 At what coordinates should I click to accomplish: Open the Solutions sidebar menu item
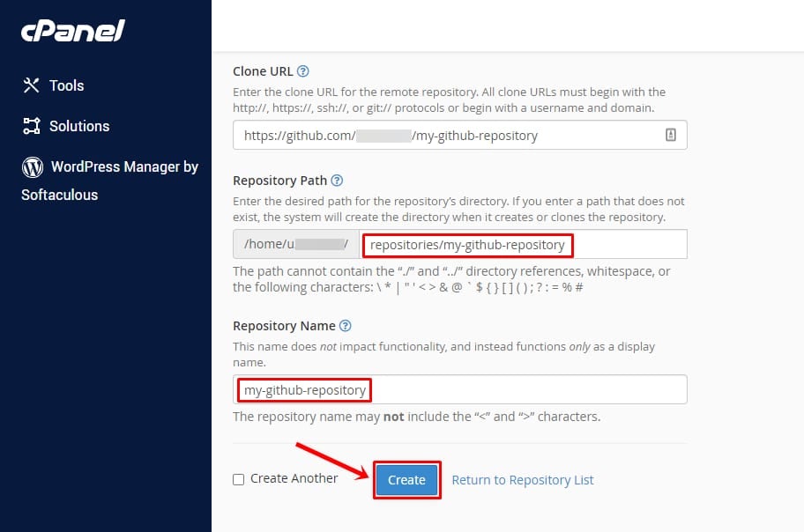[x=79, y=126]
